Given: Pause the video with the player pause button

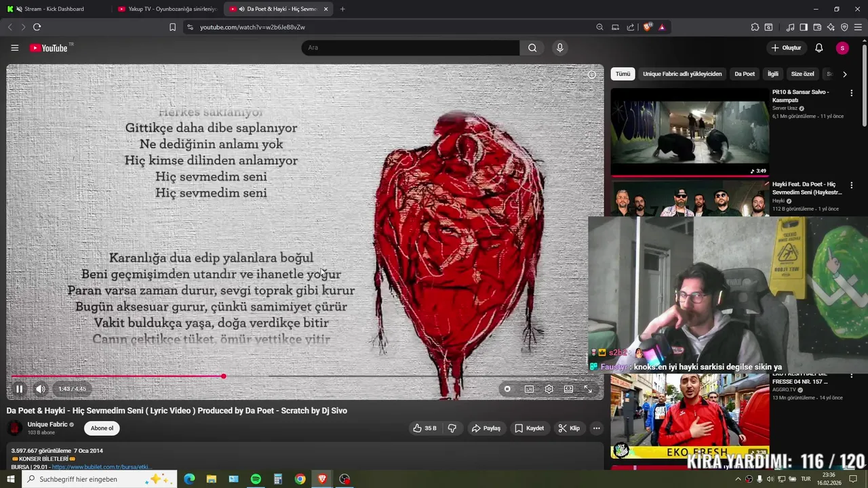Looking at the screenshot, I should pyautogui.click(x=19, y=389).
